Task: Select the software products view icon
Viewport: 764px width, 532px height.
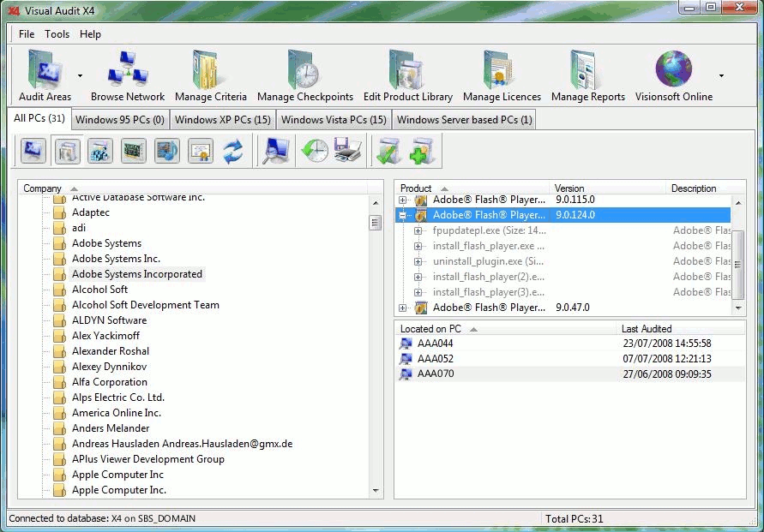Action: point(67,151)
